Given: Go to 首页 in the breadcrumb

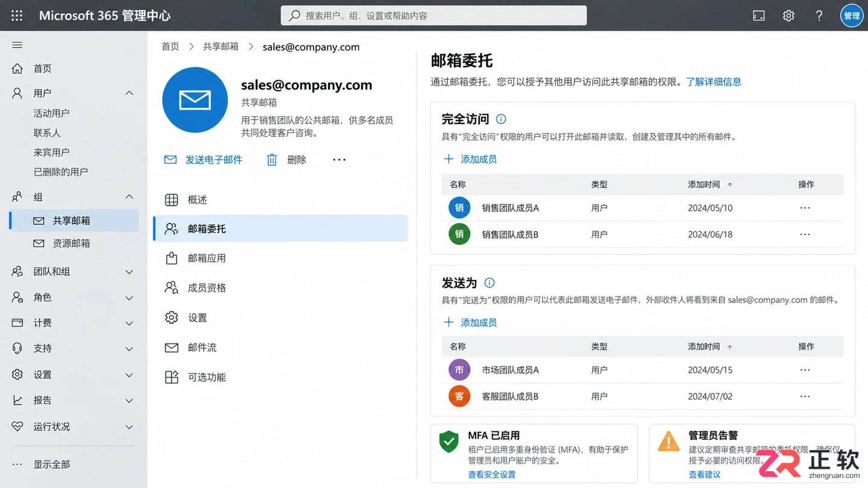Looking at the screenshot, I should tap(171, 46).
